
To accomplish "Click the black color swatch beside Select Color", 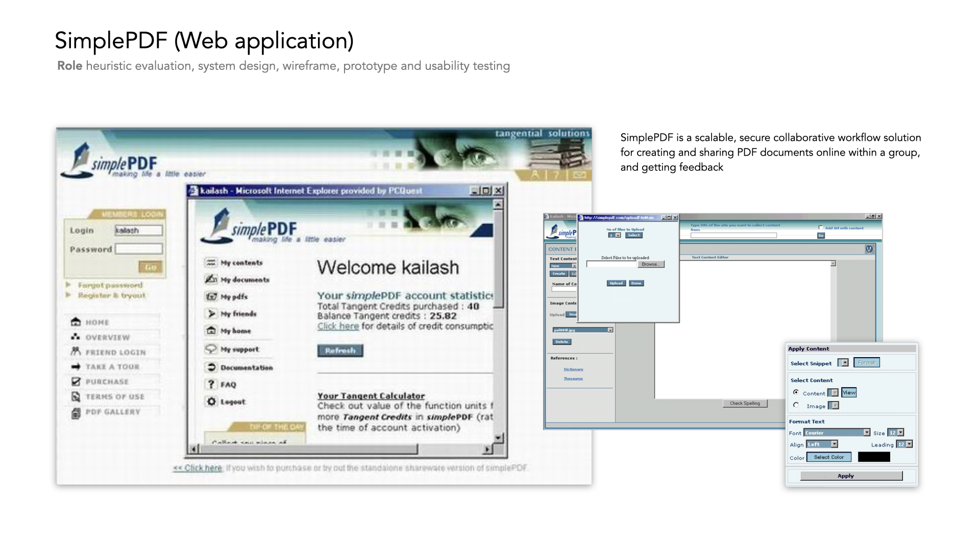I will 874,457.
